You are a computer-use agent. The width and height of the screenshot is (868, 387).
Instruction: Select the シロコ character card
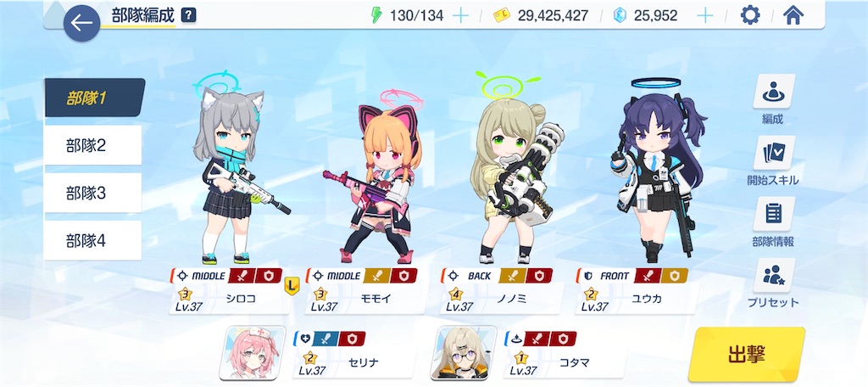point(229,291)
